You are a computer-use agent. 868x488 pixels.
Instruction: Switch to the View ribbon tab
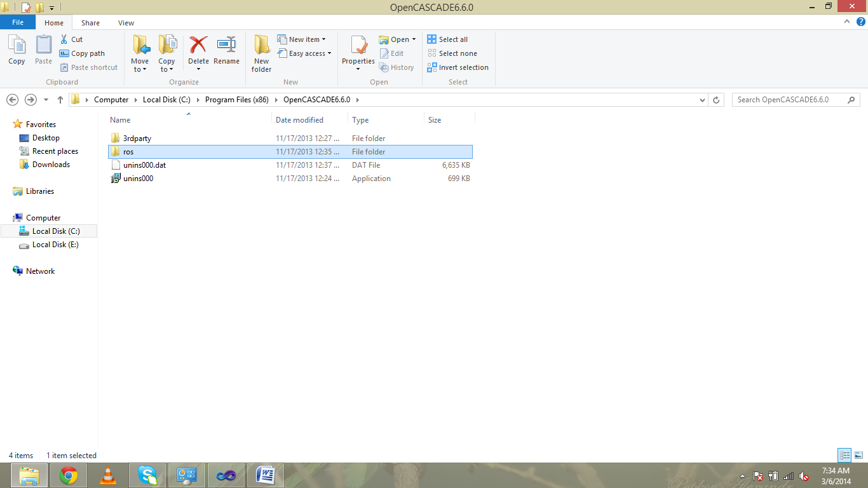(126, 23)
